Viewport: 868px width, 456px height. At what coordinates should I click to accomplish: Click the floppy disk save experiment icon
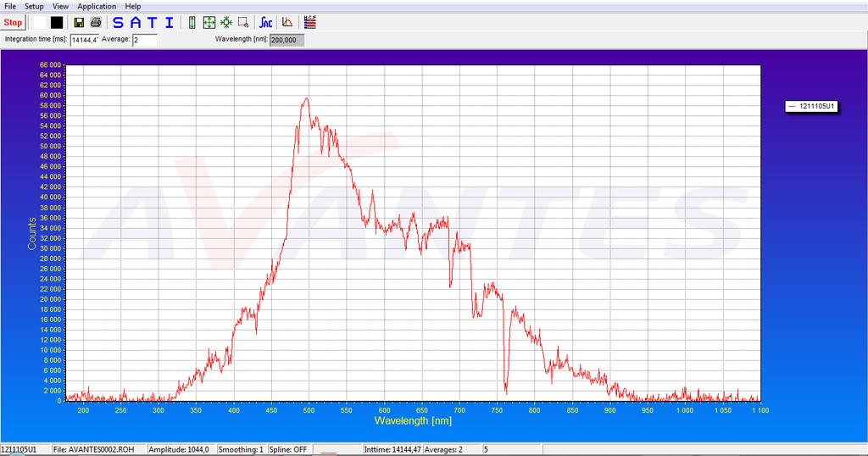pos(79,23)
